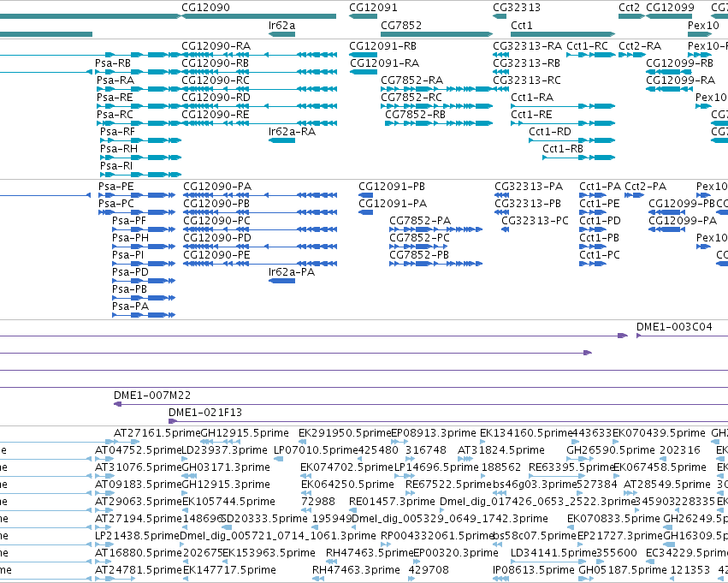This screenshot has height=583, width=728.
Task: Click the Ir62a-PA protein glyph
Action: coord(281,281)
